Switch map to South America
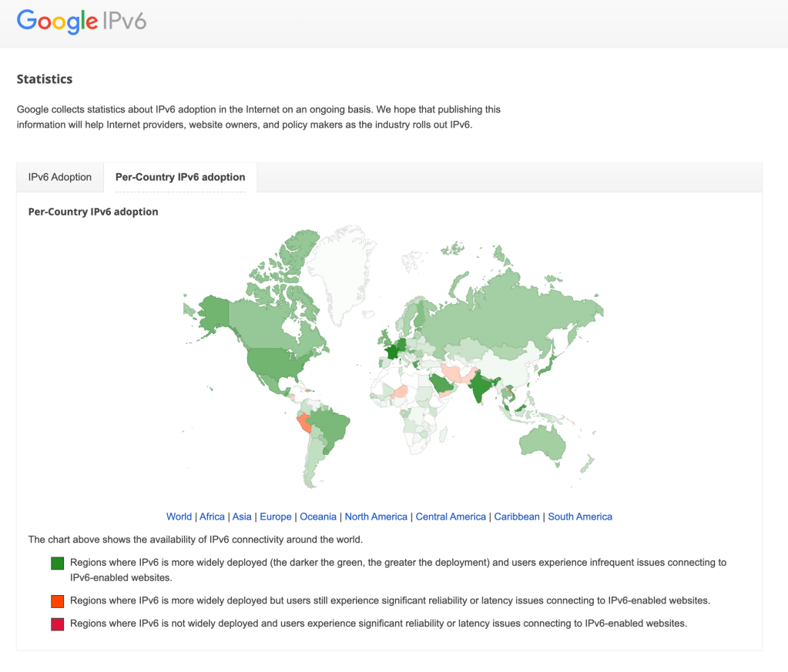The image size is (788, 672). (580, 517)
